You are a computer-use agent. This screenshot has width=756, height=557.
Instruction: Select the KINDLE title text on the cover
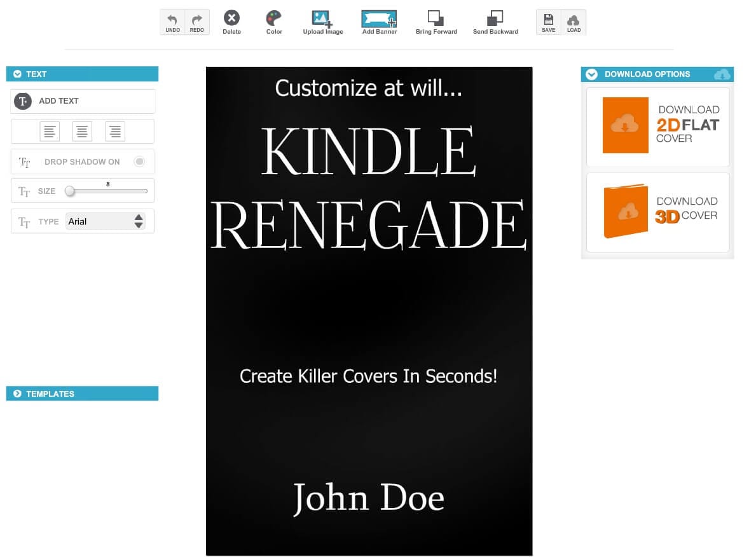pyautogui.click(x=369, y=151)
